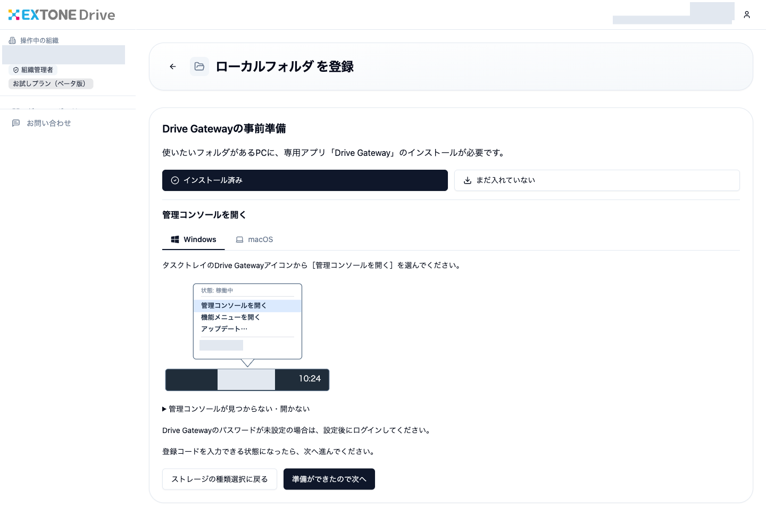Click the 10:24 clock in the taskbar illustration
This screenshot has height=532, width=766.
coord(310,379)
